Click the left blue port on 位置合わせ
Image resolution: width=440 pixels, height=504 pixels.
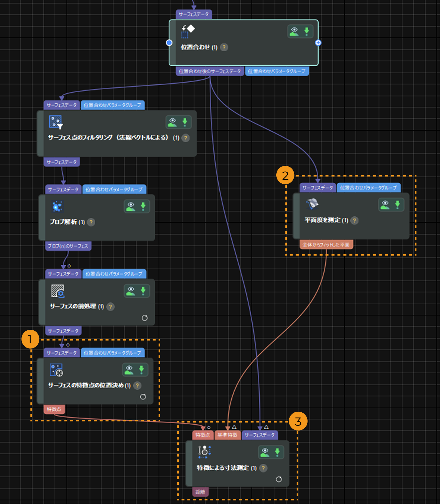coord(169,43)
